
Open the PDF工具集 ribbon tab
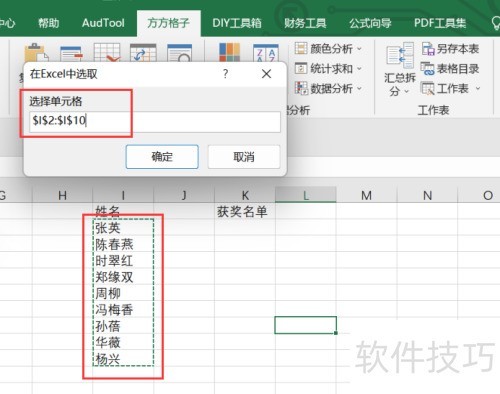[x=440, y=23]
